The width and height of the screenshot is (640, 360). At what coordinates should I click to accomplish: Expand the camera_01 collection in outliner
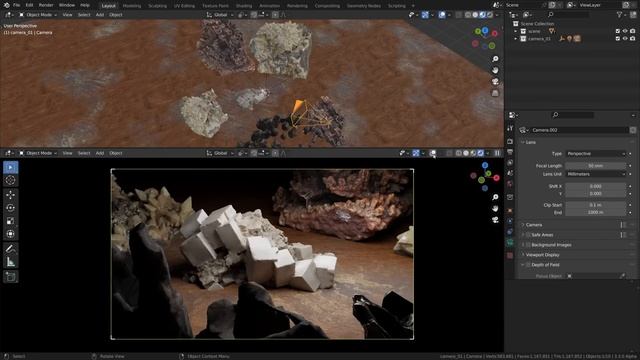(x=516, y=39)
